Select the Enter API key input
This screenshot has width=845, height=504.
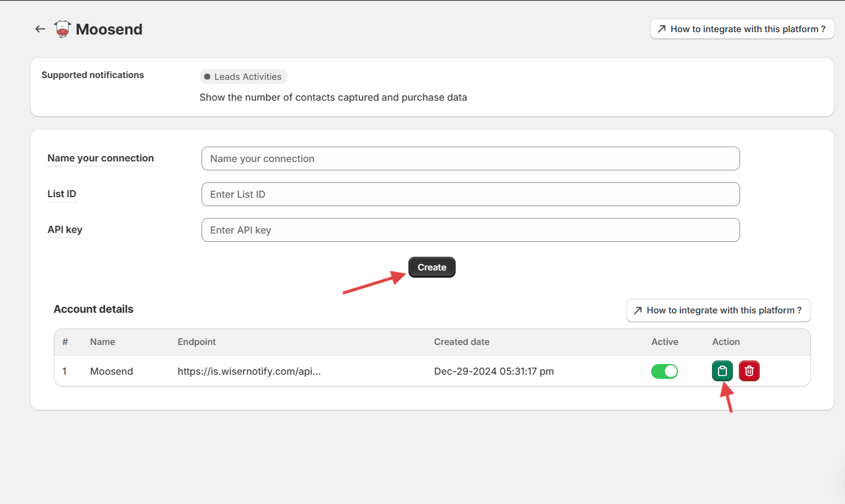470,230
